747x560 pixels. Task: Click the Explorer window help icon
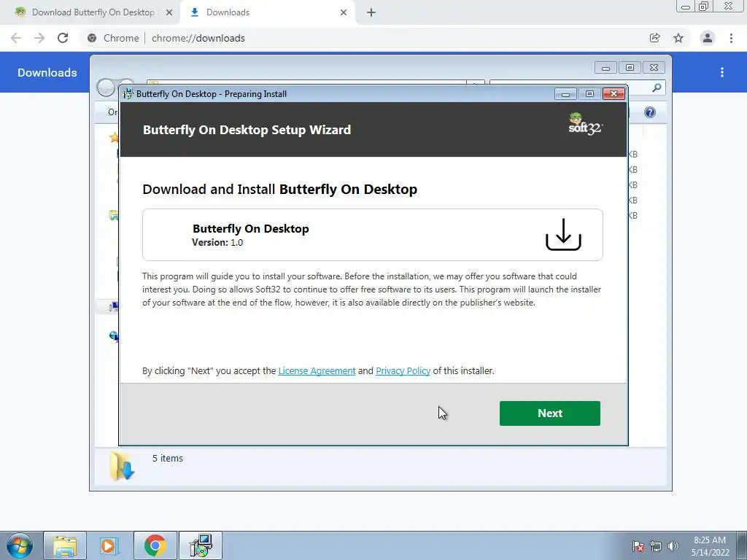pyautogui.click(x=650, y=112)
